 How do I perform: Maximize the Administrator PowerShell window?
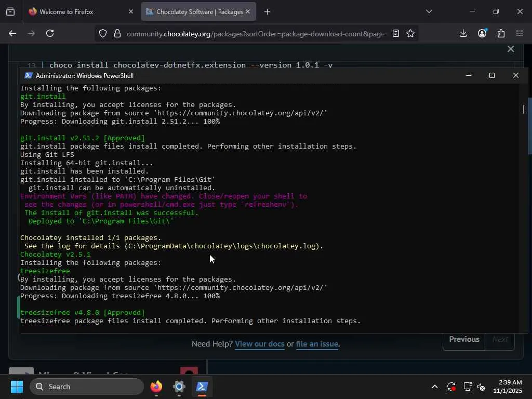492,75
